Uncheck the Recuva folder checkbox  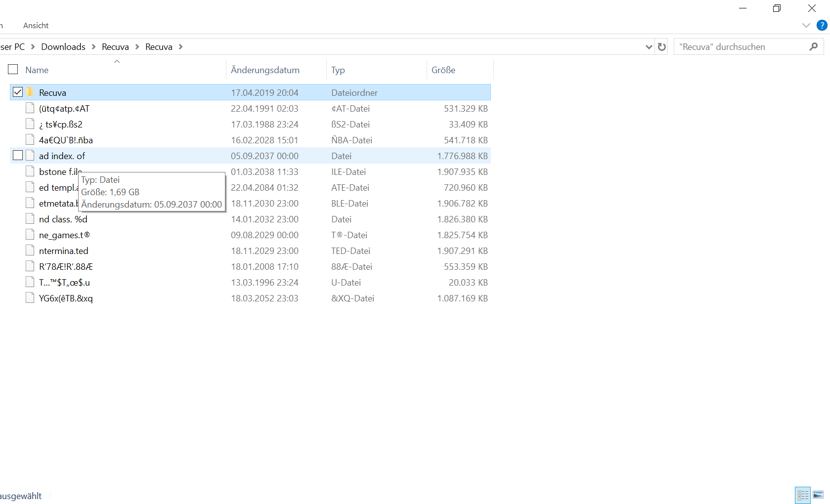click(18, 92)
